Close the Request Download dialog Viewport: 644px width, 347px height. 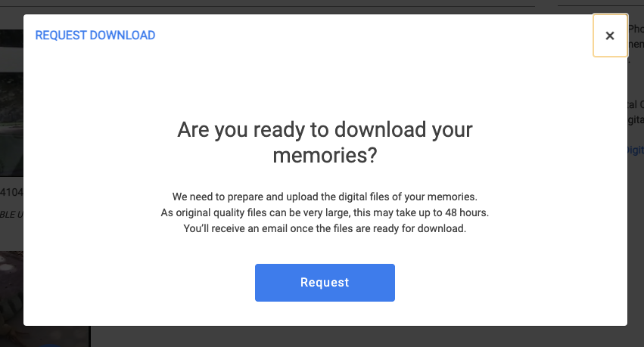coord(610,36)
